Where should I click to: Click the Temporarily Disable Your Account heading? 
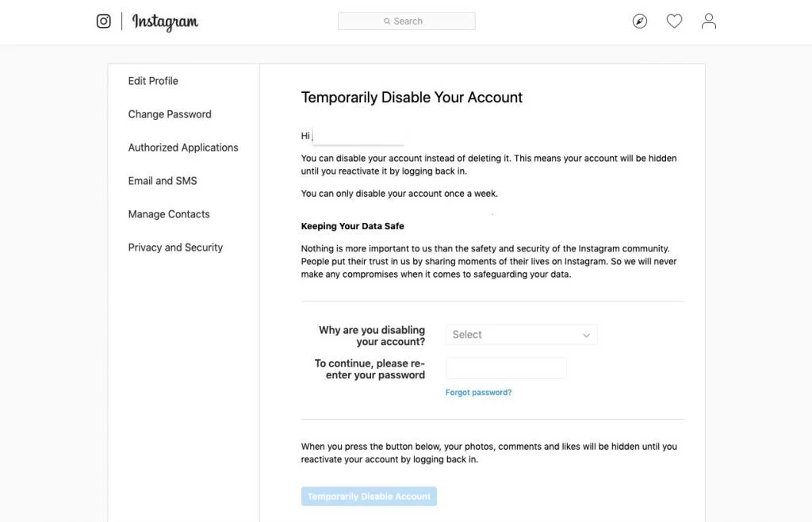(x=412, y=98)
